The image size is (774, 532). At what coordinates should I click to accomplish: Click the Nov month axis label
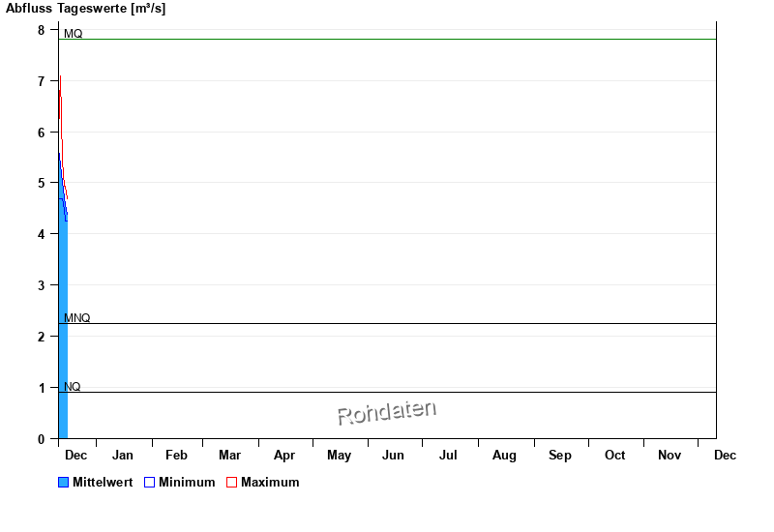(670, 456)
